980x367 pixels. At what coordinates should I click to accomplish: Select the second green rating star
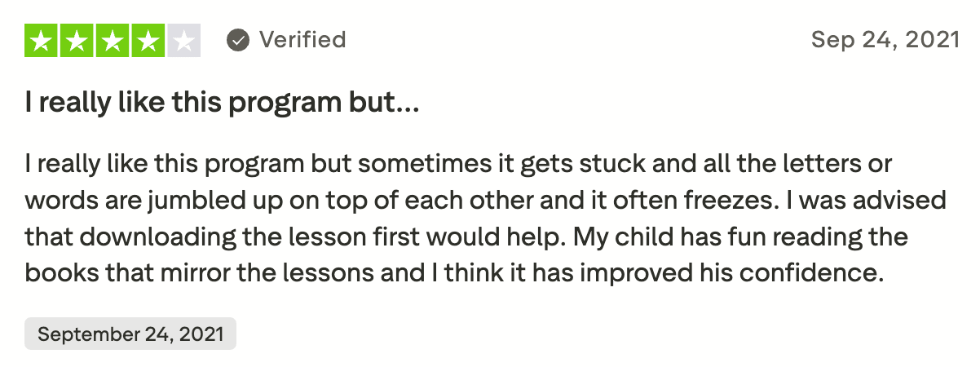pos(77,40)
